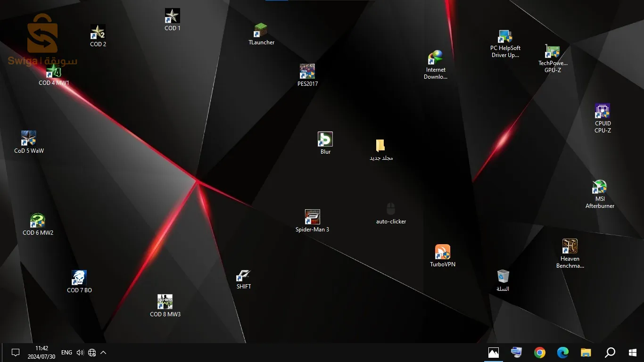644x362 pixels.
Task: Open the volume speaker control
Action: [x=80, y=353]
